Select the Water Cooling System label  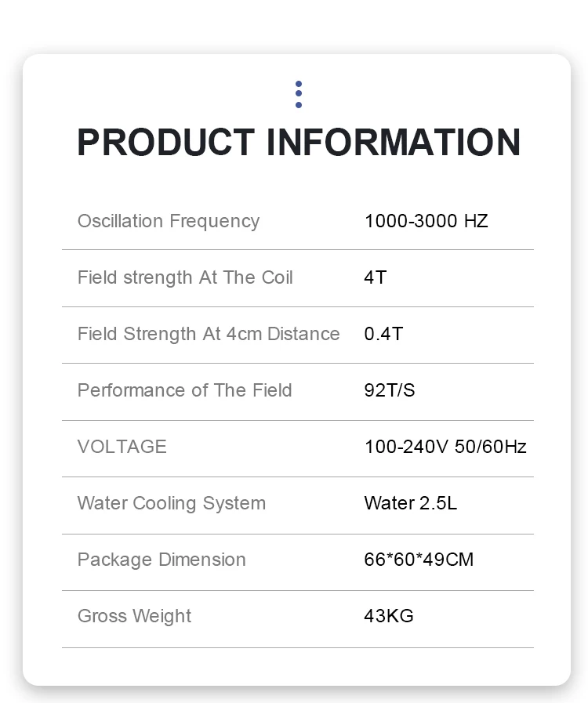coord(171,503)
